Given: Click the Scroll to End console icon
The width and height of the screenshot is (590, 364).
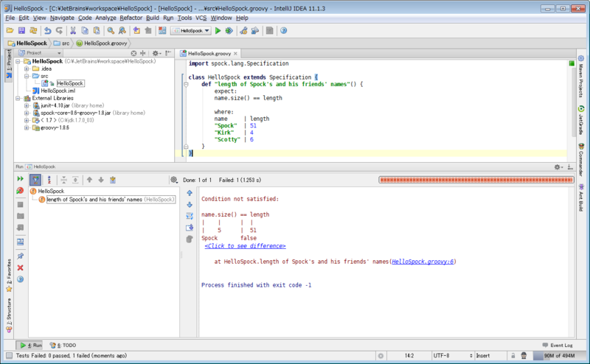Looking at the screenshot, I should tap(190, 228).
